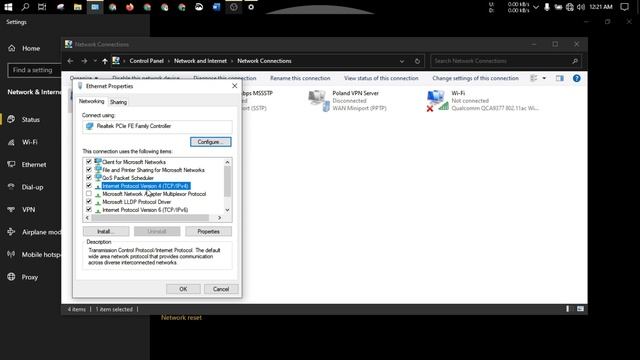Click the microphone tray icon

pos(547,7)
